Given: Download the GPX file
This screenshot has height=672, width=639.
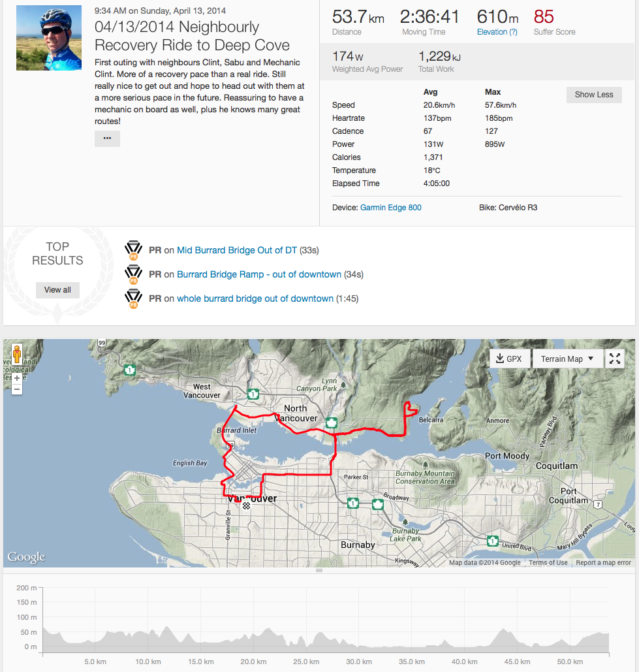Looking at the screenshot, I should 509,359.
